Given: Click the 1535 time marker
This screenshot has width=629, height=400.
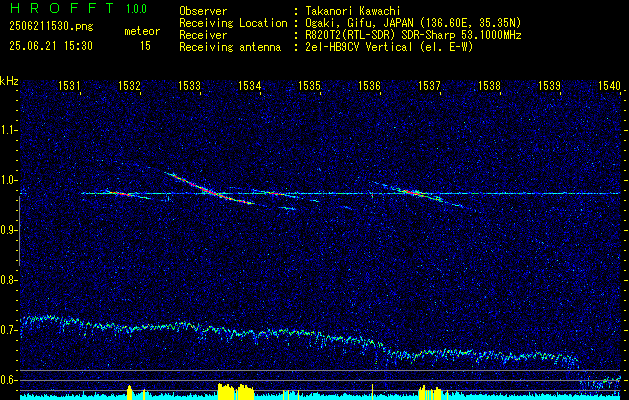Looking at the screenshot, I should 309,85.
